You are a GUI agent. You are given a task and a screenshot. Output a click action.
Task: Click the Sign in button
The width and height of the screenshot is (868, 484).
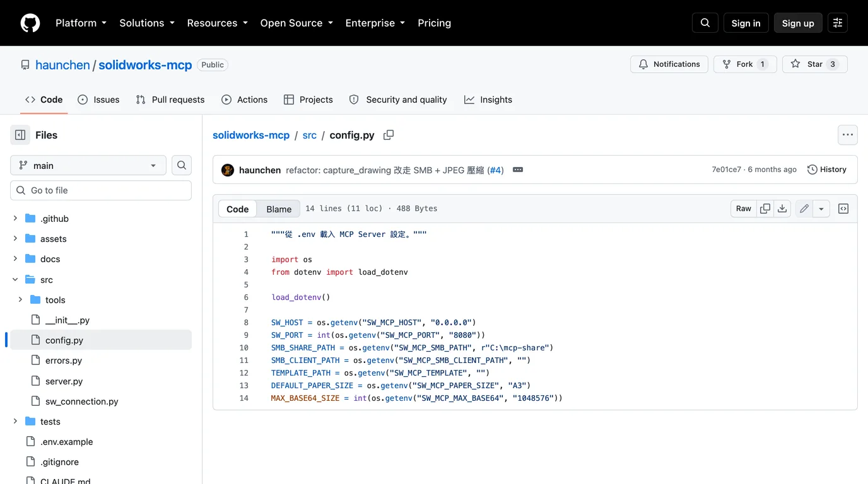(746, 23)
